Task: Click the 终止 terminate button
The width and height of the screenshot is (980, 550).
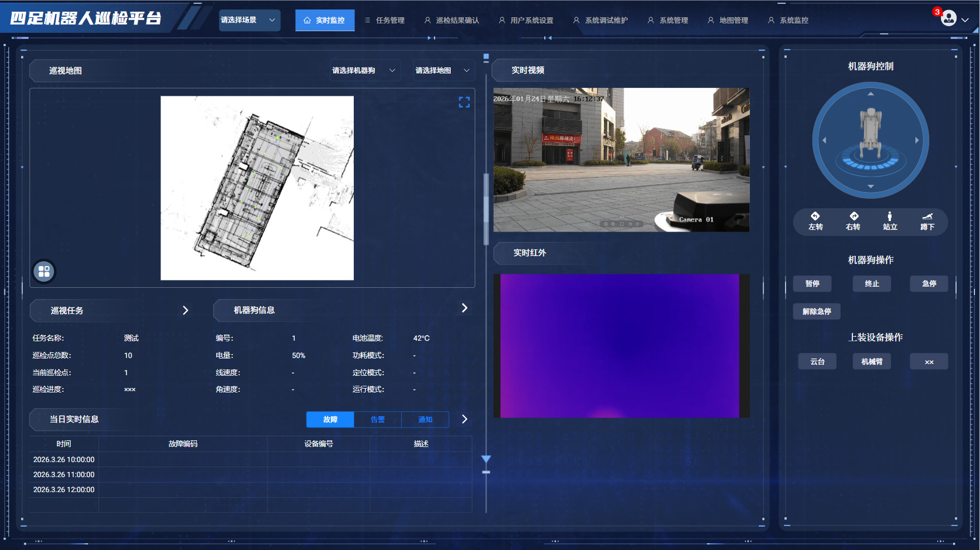Action: [872, 284]
